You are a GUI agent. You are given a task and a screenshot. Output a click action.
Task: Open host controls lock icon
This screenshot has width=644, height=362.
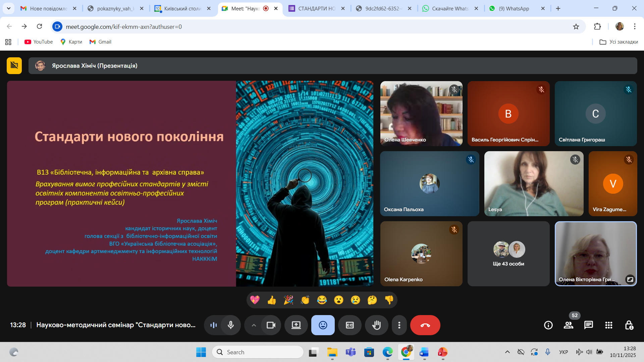(x=629, y=325)
